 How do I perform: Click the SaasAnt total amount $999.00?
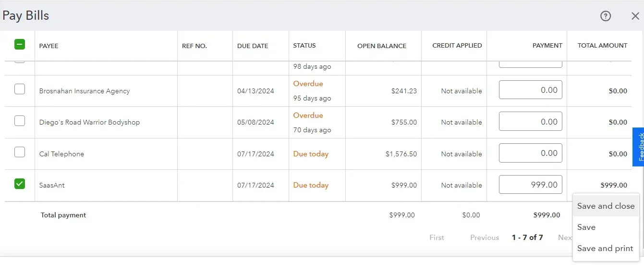coord(614,185)
